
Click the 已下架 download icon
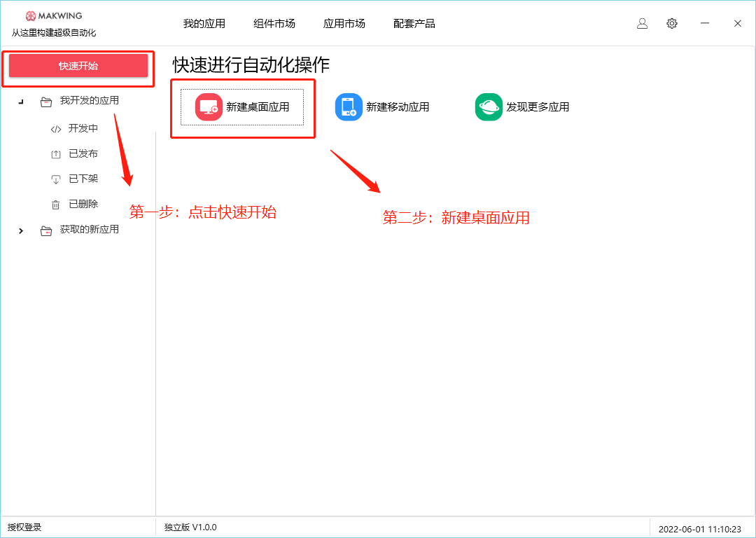click(x=57, y=179)
